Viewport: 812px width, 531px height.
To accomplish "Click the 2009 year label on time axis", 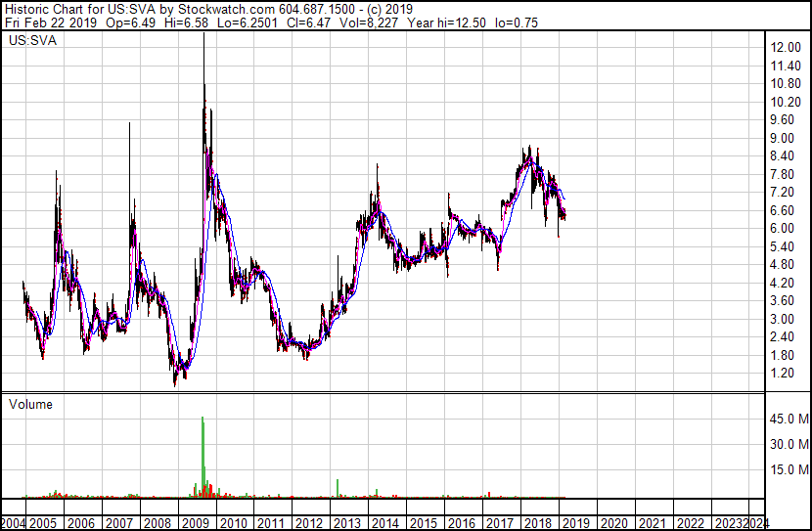I will [x=196, y=523].
